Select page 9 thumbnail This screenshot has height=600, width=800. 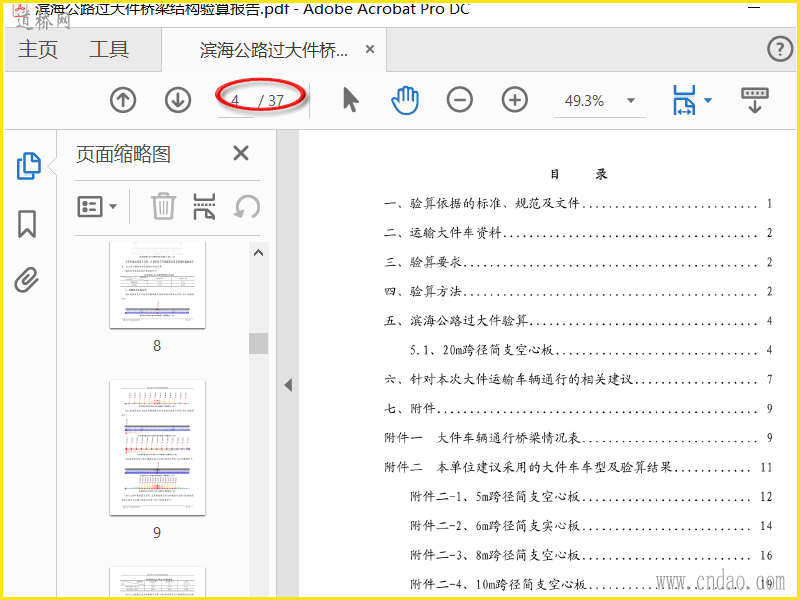[x=158, y=447]
